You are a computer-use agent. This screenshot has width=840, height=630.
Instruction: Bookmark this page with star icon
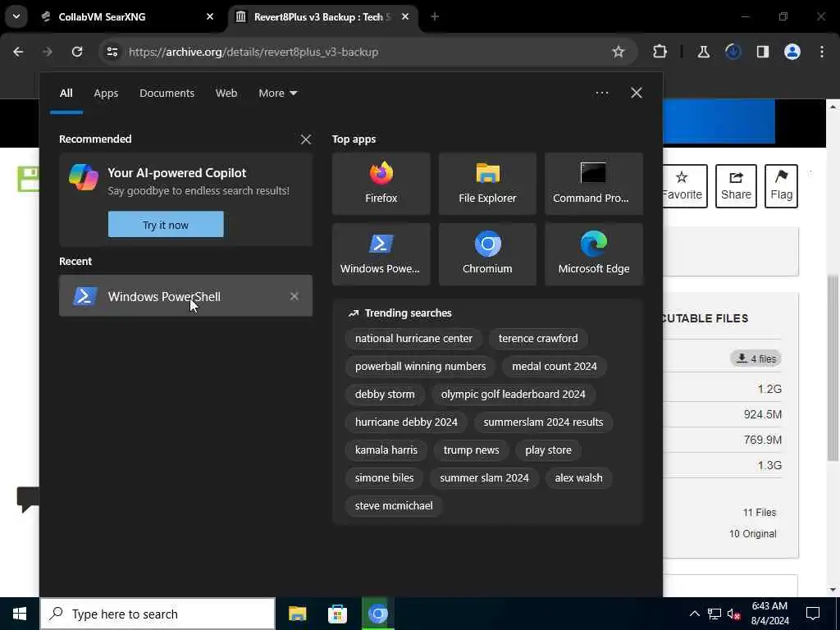(619, 52)
